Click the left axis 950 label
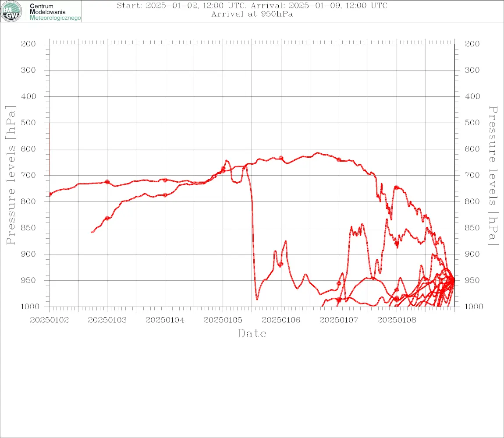Screen dimensions: 504x438 (28, 280)
